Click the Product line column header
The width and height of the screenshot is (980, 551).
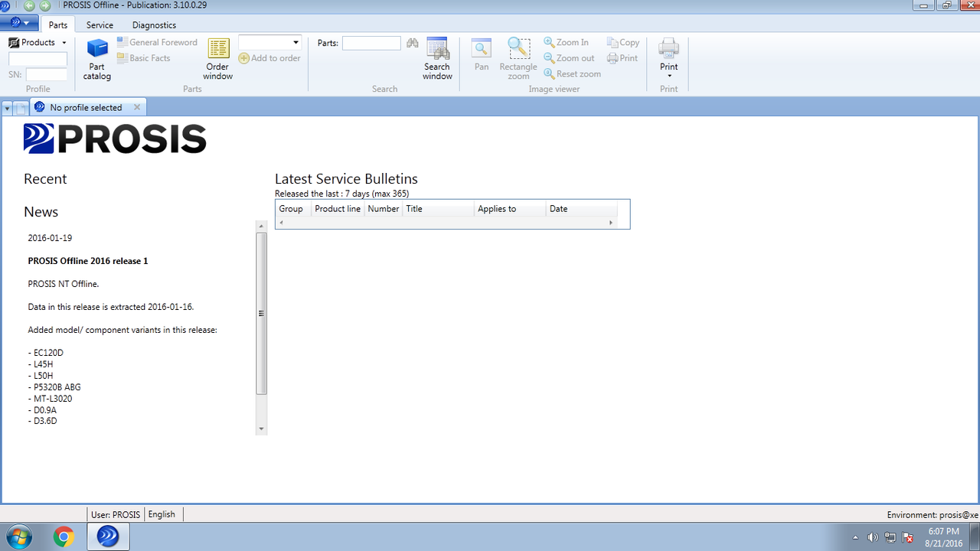coord(338,209)
